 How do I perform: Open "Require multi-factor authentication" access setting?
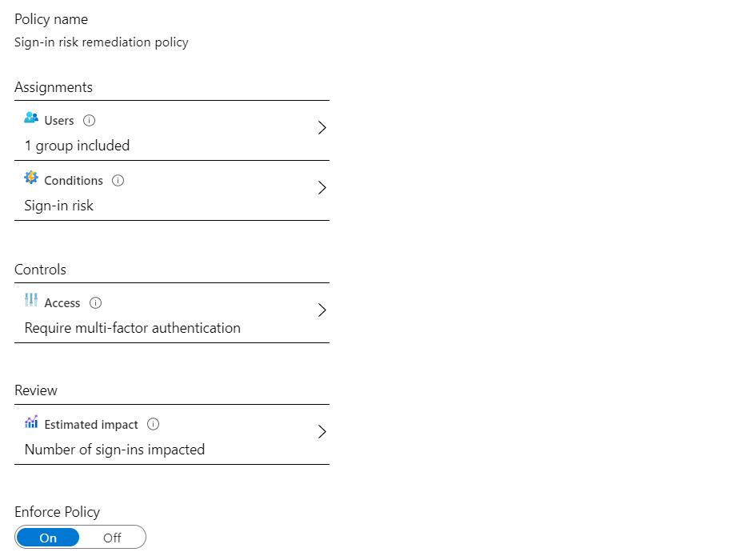133,328
